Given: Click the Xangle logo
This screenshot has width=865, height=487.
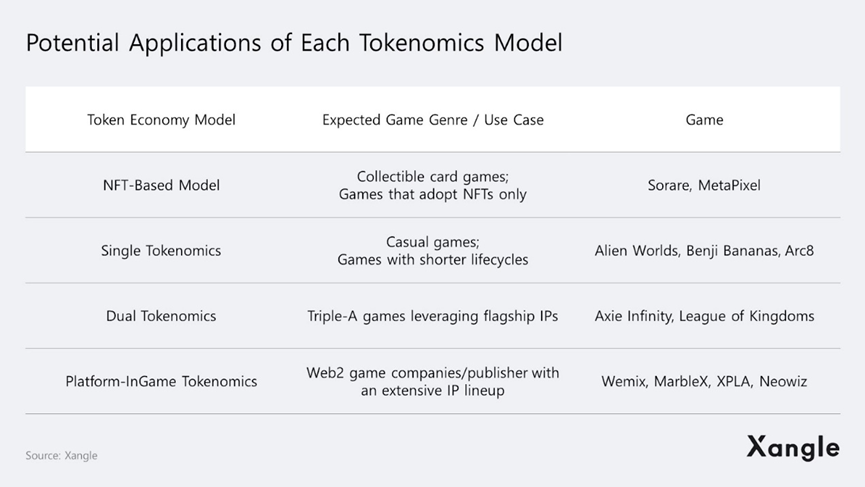Looking at the screenshot, I should tap(792, 448).
